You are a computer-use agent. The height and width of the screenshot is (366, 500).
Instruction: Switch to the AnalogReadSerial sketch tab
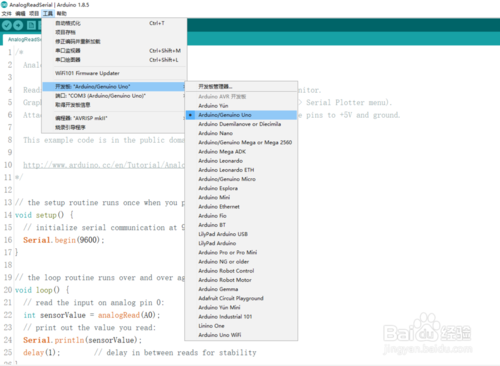click(23, 39)
